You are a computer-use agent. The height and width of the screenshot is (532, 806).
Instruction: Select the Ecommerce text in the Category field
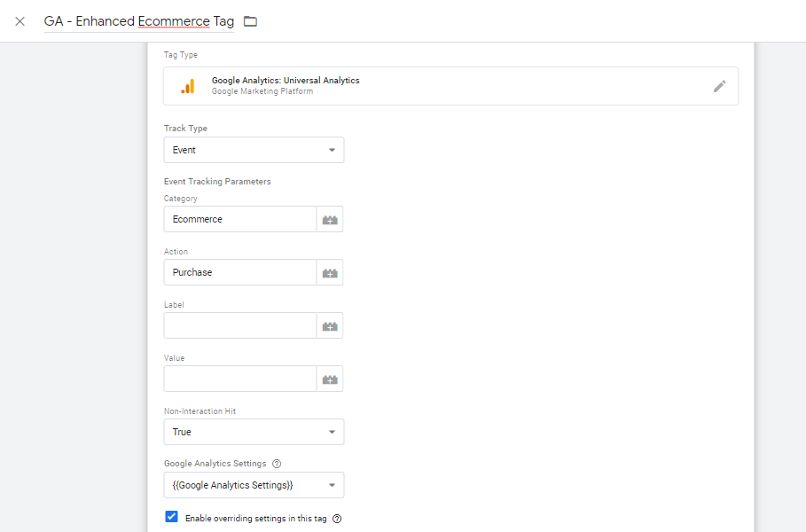[x=199, y=219]
